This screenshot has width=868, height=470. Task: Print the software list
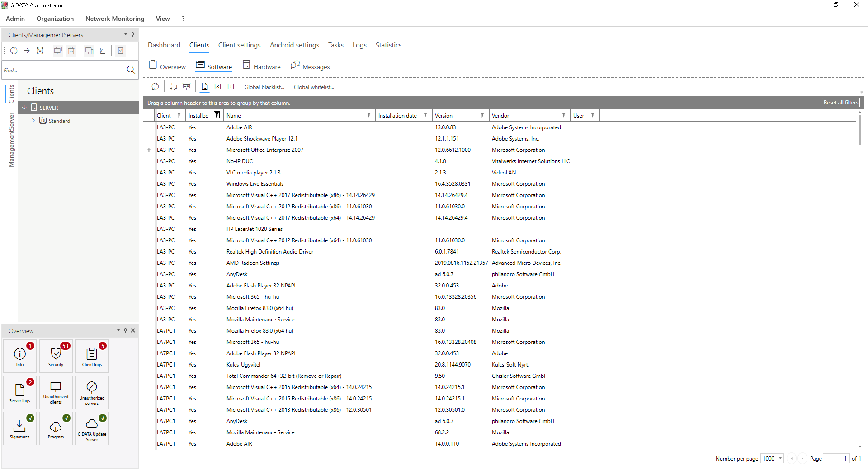pos(173,87)
